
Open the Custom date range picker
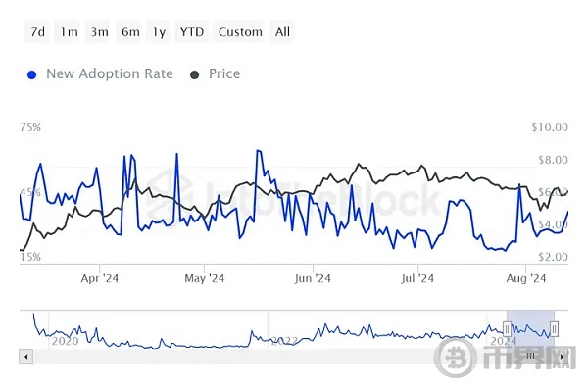coord(240,32)
